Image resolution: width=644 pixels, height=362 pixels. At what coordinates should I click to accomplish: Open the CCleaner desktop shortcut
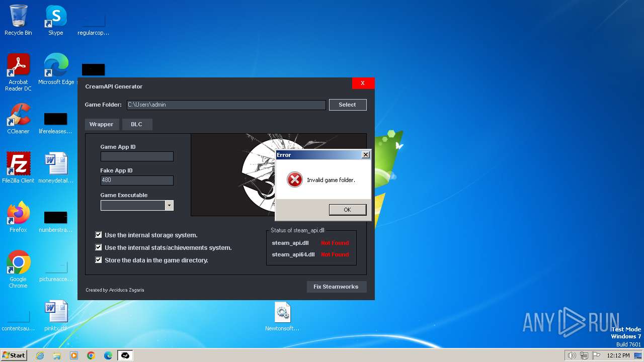[18, 119]
